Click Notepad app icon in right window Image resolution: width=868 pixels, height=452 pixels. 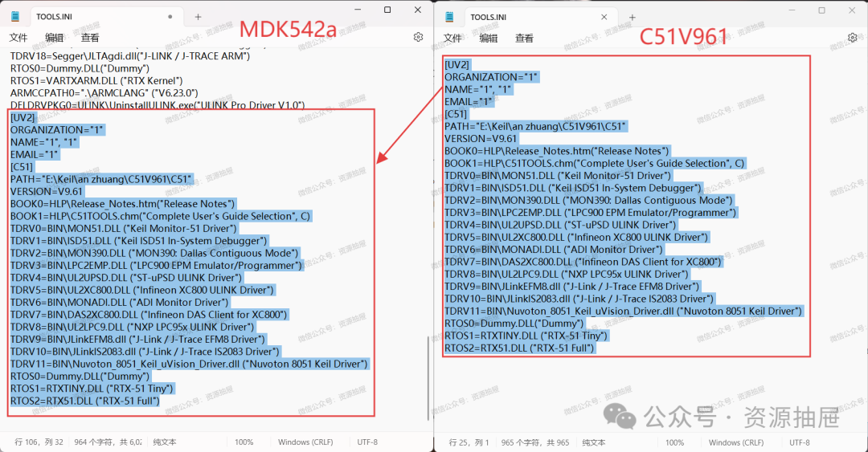[x=449, y=17]
